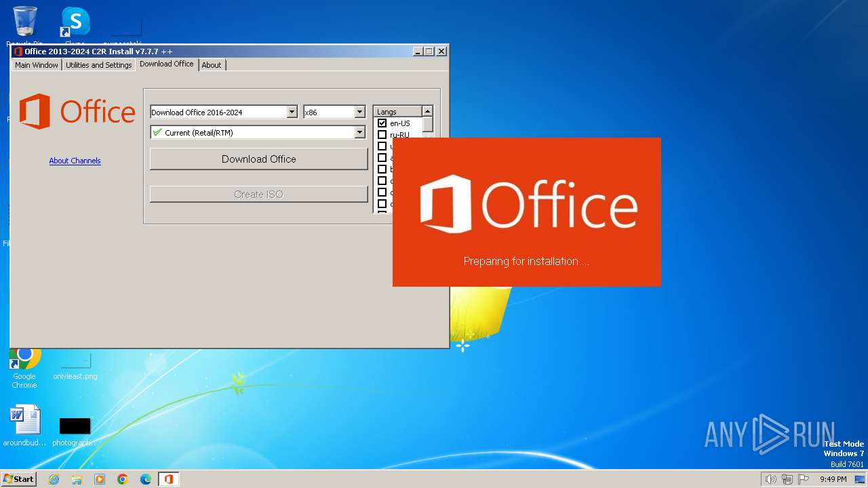The width and height of the screenshot is (868, 488).
Task: Check the en-US language checkbox
Action: pyautogui.click(x=382, y=123)
